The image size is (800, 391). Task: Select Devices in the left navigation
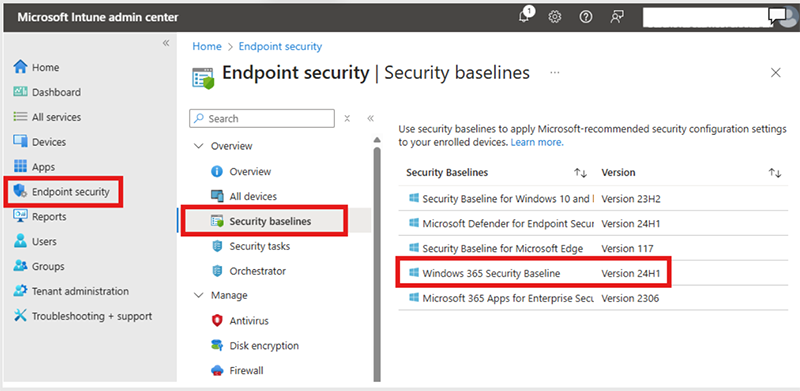click(x=39, y=142)
